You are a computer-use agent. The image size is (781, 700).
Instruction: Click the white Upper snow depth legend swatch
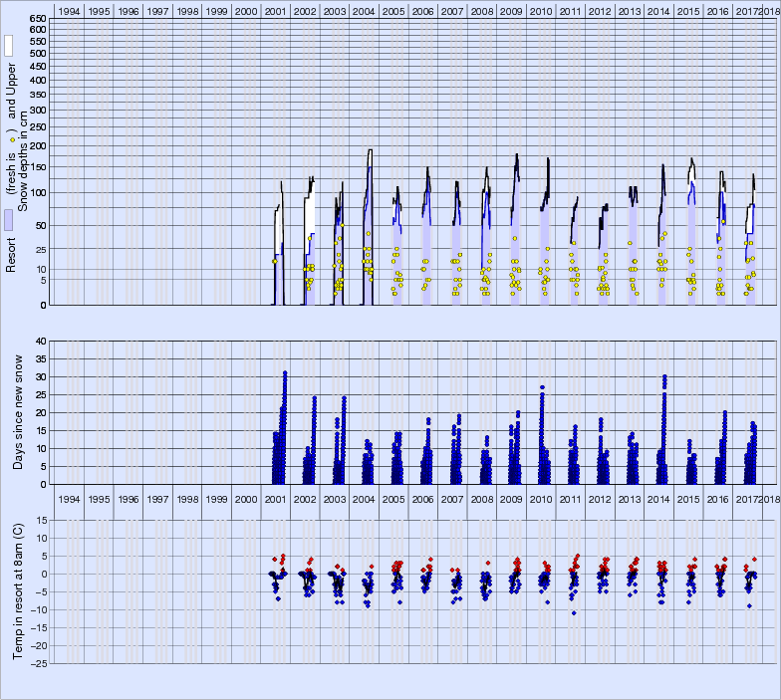[9, 46]
